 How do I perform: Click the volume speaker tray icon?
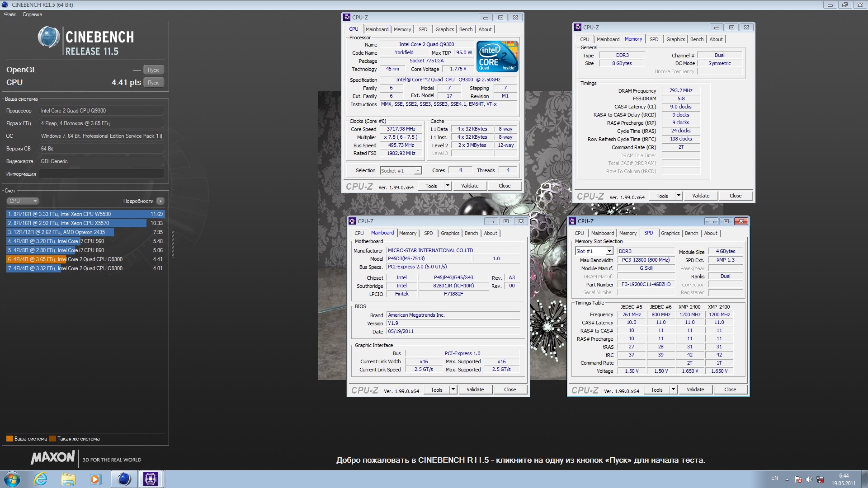809,479
